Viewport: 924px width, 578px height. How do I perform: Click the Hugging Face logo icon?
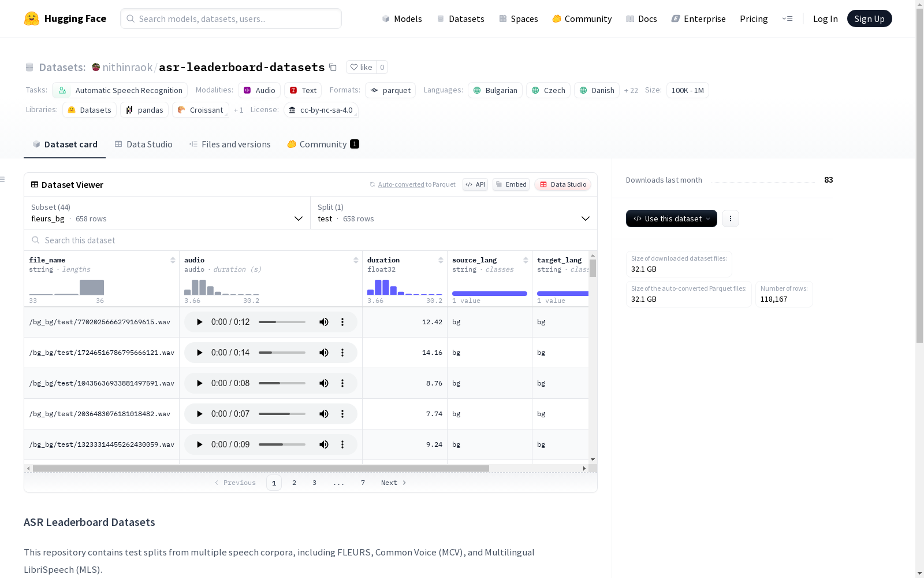pos(32,18)
